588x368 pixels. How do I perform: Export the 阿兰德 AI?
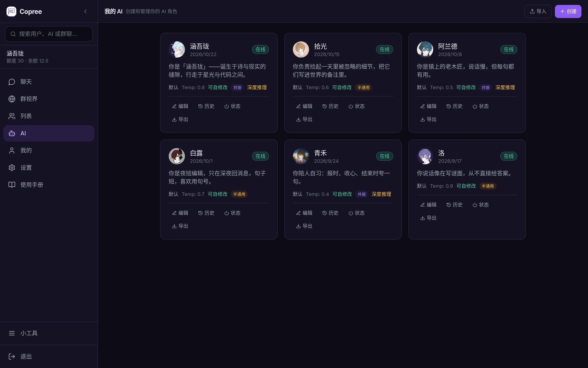(x=429, y=119)
